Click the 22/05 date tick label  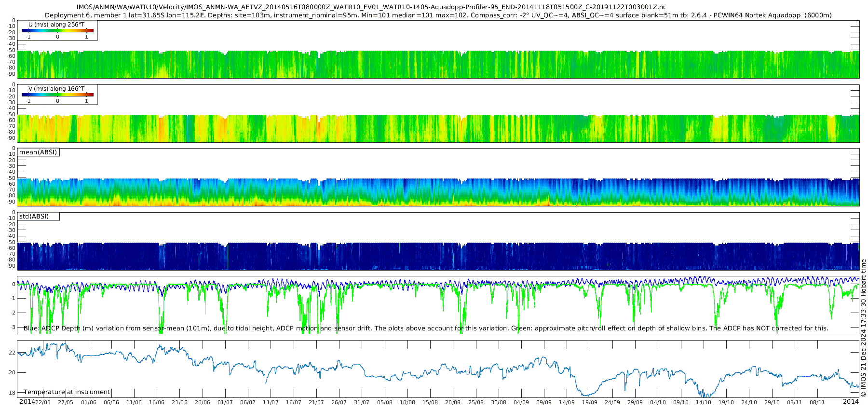42,402
